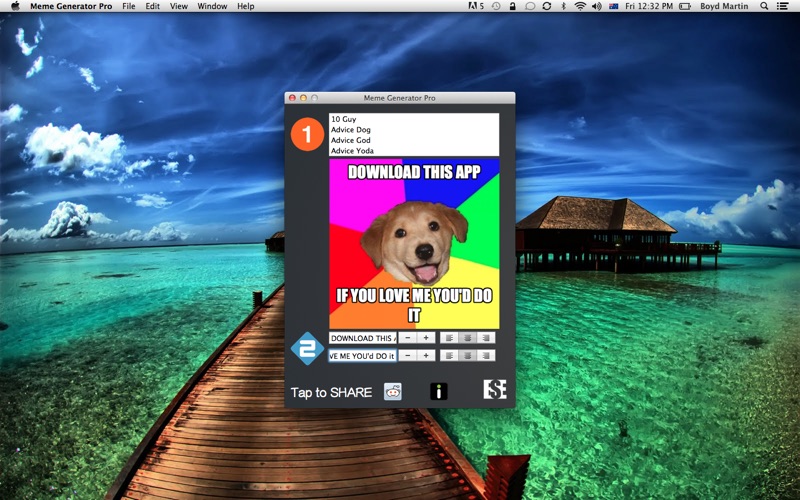Select 'Advice God' in the meme list
Screen dimensions: 800x500
point(414,140)
